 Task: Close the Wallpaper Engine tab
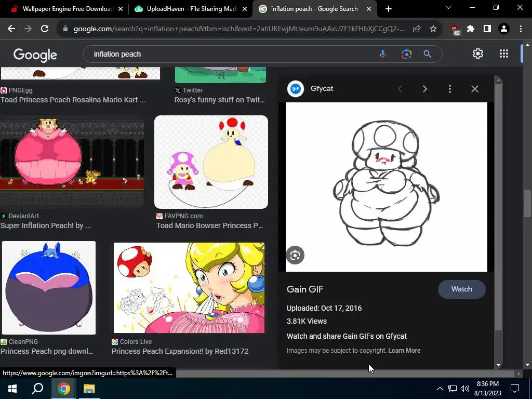click(x=121, y=9)
